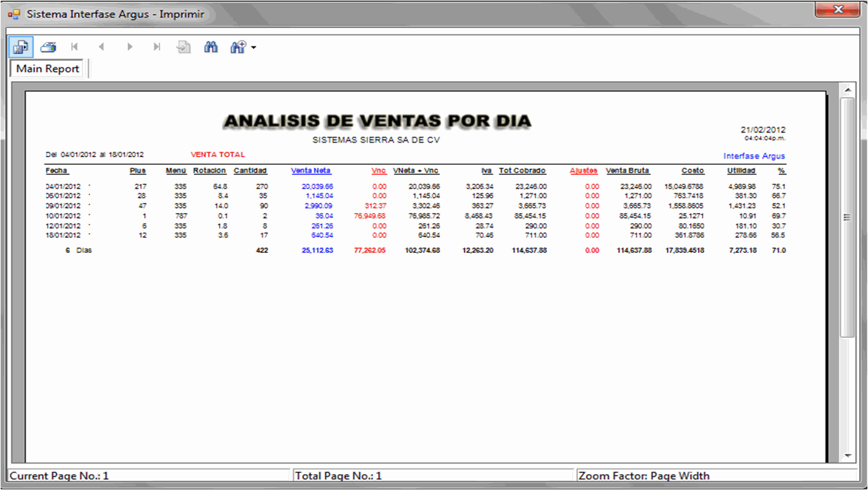Click the application icon in title bar
Screen dimensions: 868x490
(14, 14)
